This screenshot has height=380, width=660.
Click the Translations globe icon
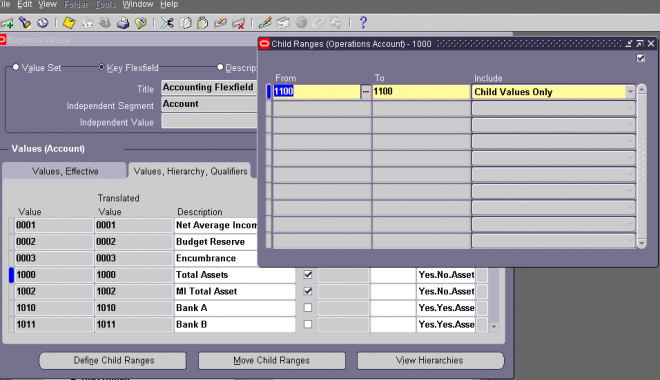coord(301,23)
